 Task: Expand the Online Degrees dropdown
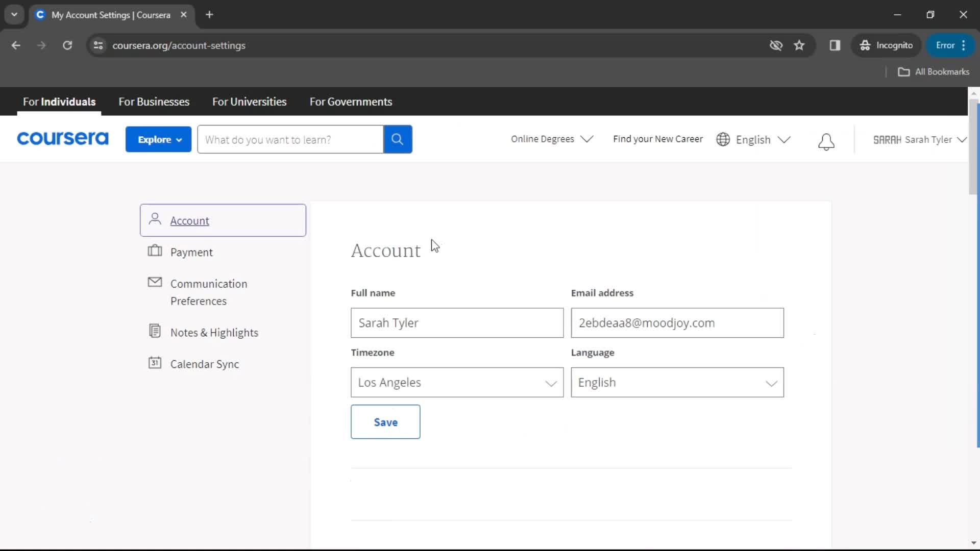(551, 139)
